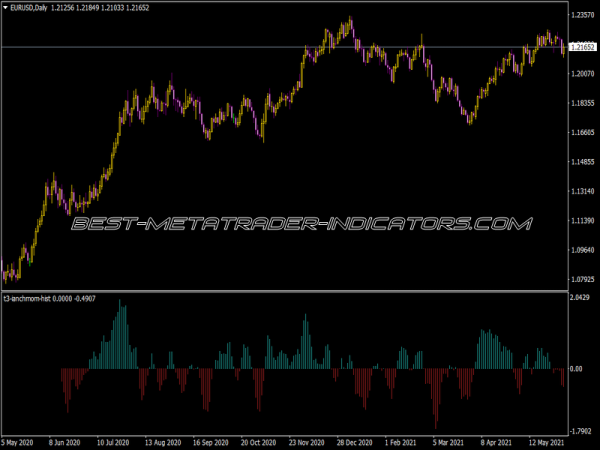Click the 1.16605 price axis label
The height and width of the screenshot is (450, 600).
pyautogui.click(x=581, y=132)
